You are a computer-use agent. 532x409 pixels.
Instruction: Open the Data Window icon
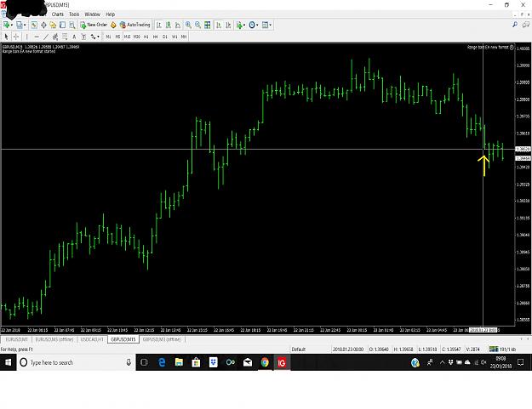point(43,25)
